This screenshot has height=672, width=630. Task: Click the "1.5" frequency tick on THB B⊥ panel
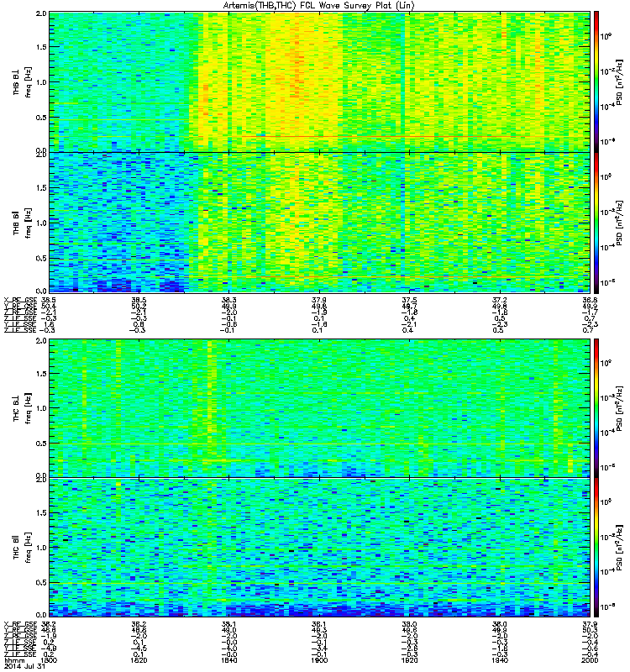[41, 47]
